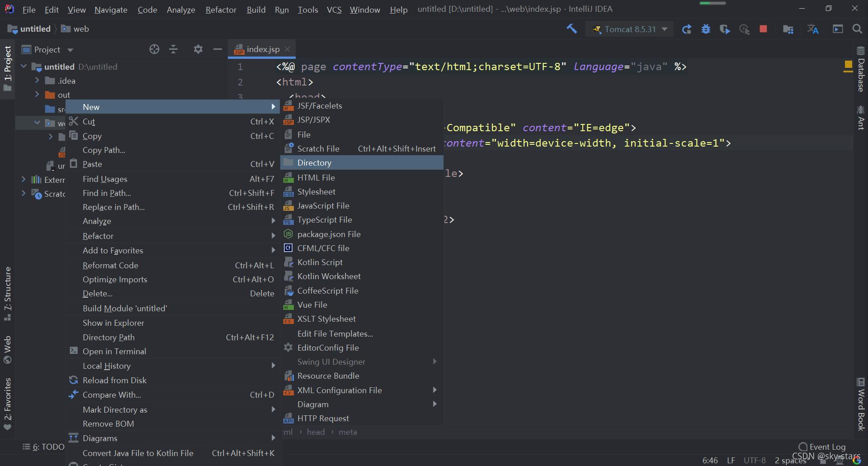Open Project panel settings gear
The image size is (868, 466).
(198, 49)
